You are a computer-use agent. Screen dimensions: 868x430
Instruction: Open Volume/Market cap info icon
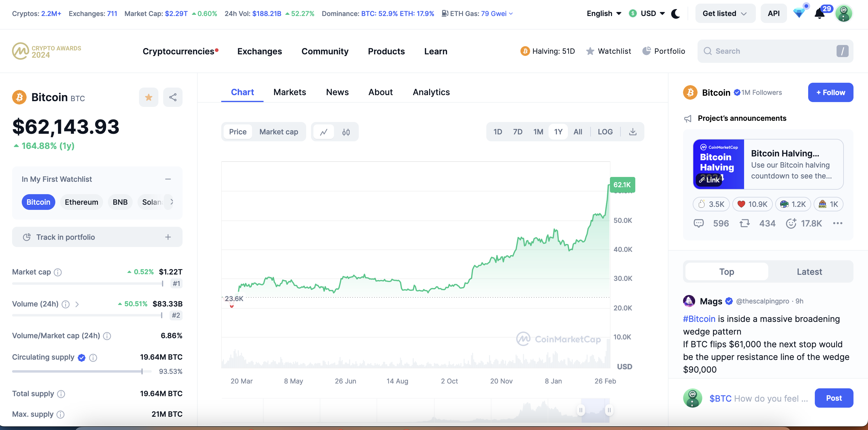pyautogui.click(x=107, y=336)
